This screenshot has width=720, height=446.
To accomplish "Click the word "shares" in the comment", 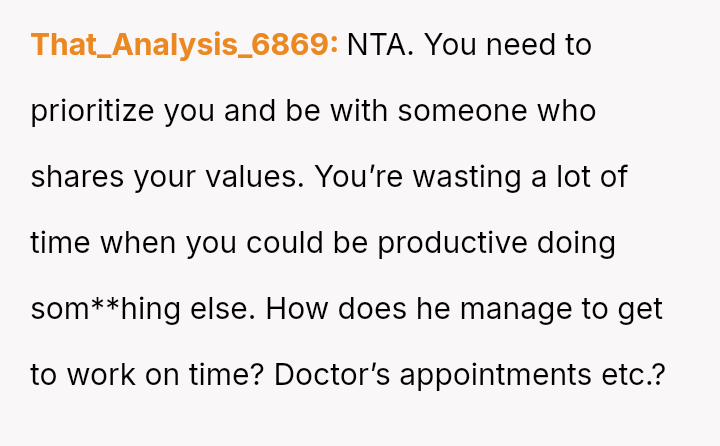I will (77, 177).
